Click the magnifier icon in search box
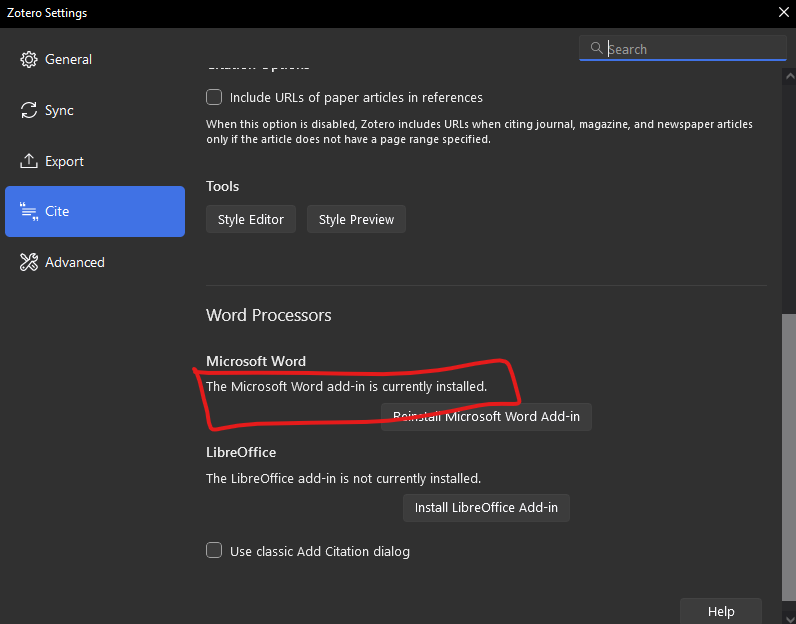 coord(596,48)
